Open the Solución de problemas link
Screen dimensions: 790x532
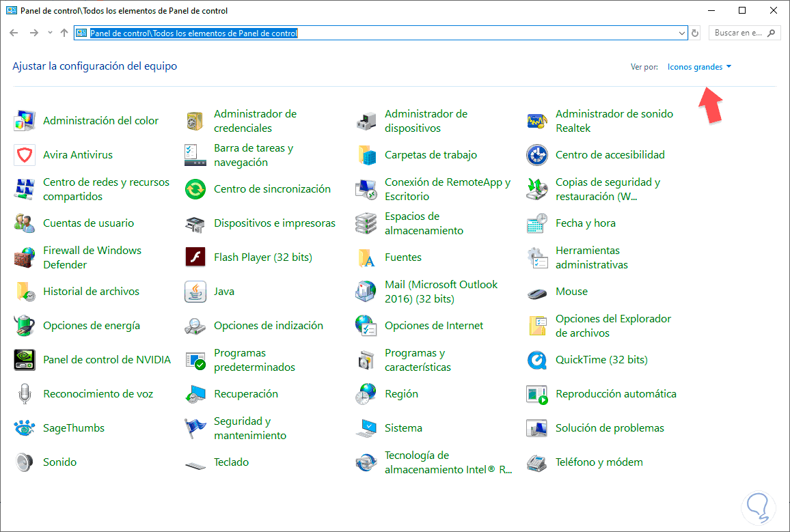(610, 428)
